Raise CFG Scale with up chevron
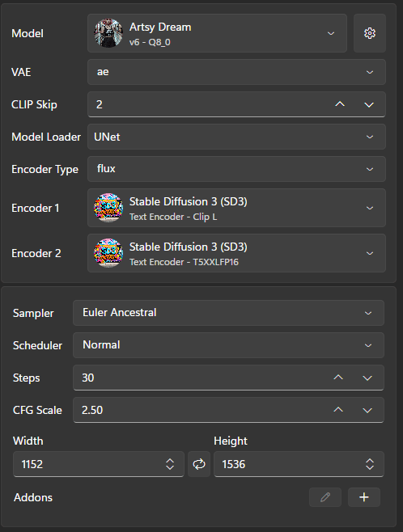This screenshot has width=403, height=532. coord(338,410)
